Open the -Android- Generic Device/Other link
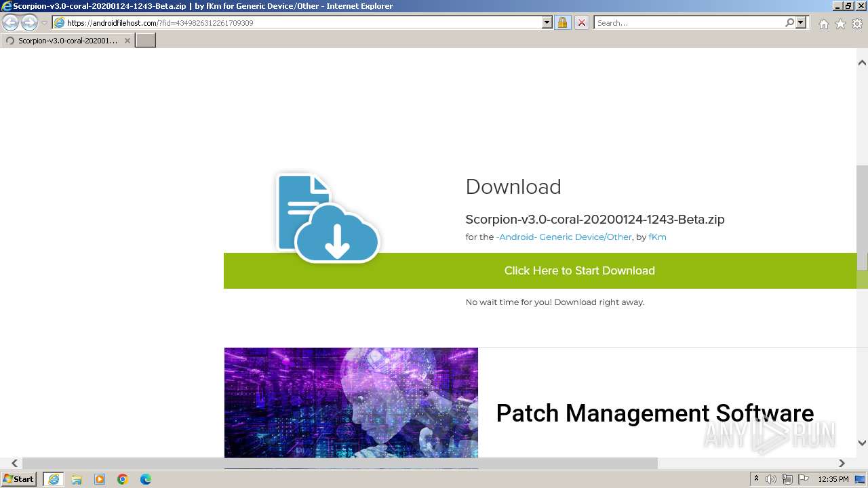This screenshot has height=488, width=868. tap(564, 237)
